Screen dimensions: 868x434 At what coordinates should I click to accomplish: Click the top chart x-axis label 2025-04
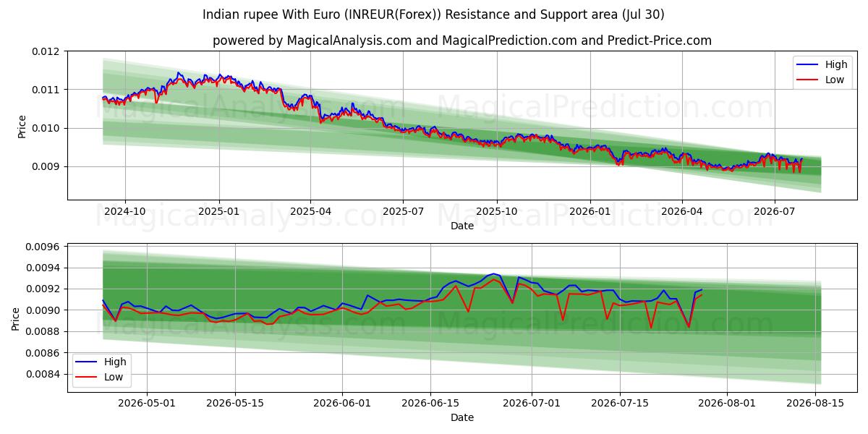pyautogui.click(x=310, y=211)
